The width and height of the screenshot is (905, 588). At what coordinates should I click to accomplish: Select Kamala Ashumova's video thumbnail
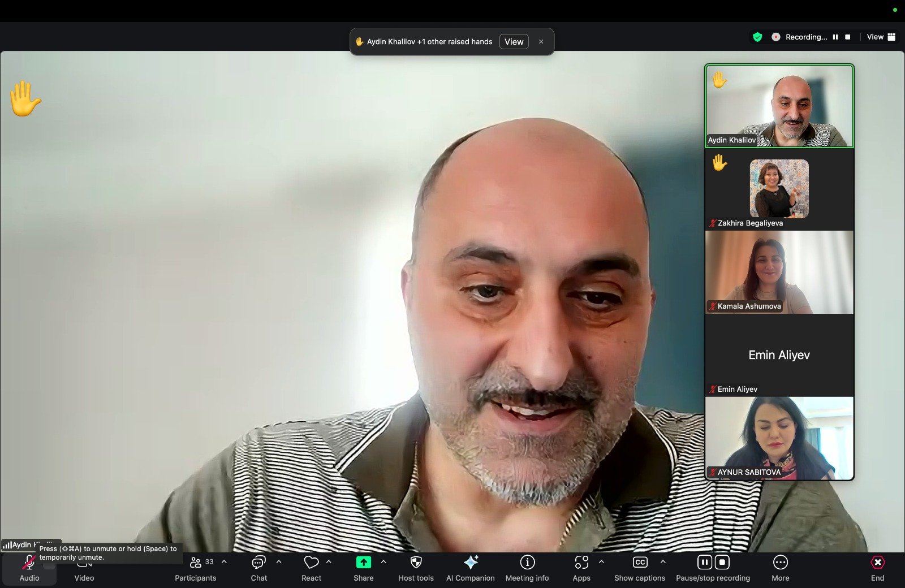(779, 272)
